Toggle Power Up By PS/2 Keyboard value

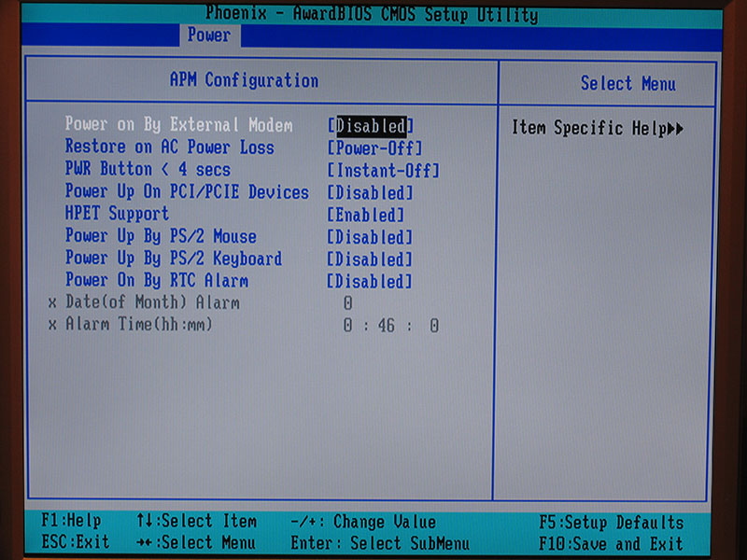click(x=370, y=259)
